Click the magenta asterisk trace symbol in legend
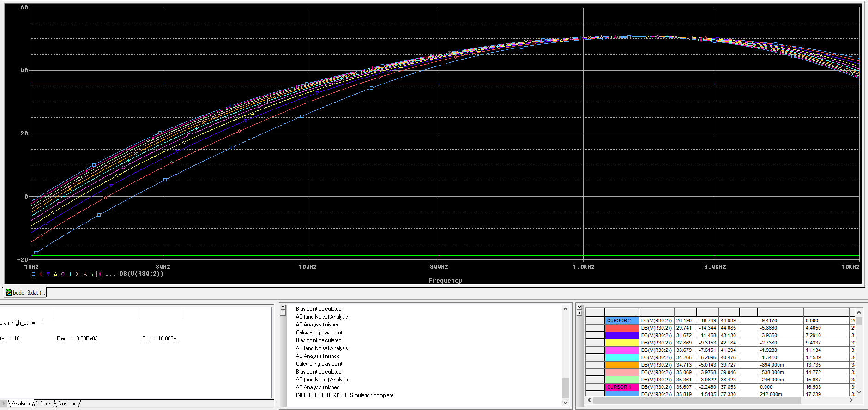Image resolution: width=868 pixels, height=410 pixels. [100, 274]
